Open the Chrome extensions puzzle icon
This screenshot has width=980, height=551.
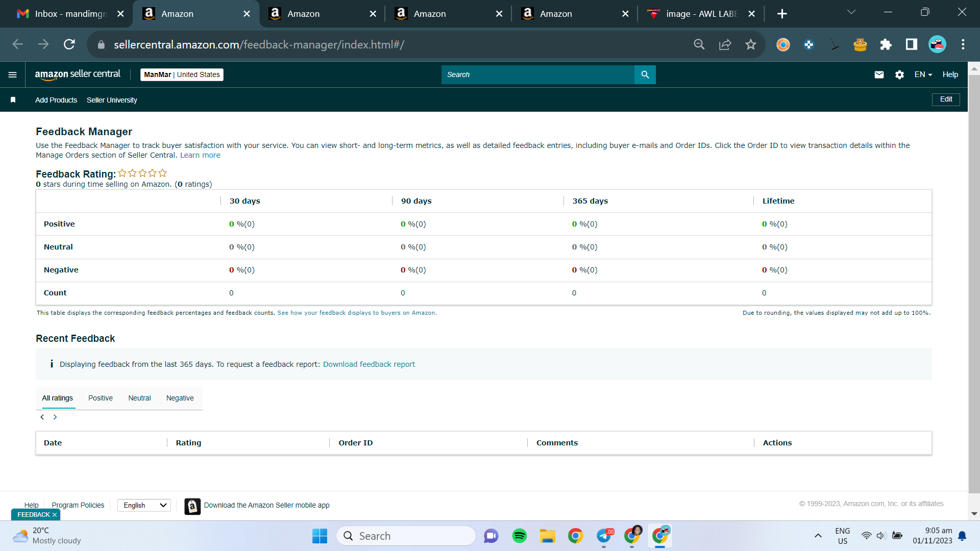(x=886, y=44)
